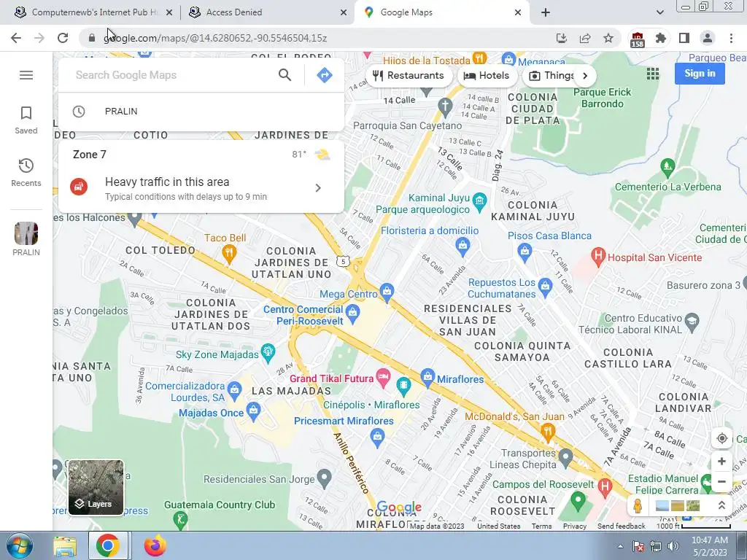Open the weather icon for Zone 7

[323, 155]
